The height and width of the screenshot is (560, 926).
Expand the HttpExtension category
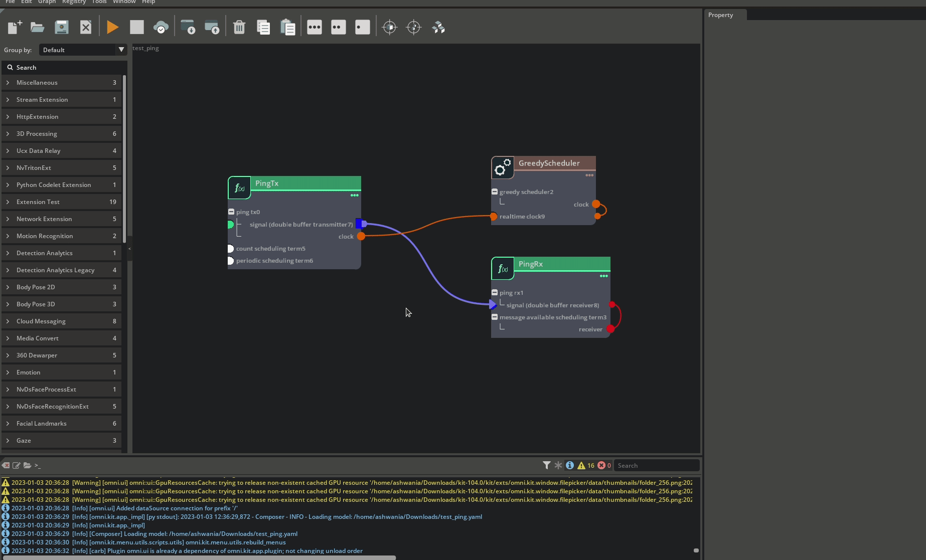(x=8, y=116)
